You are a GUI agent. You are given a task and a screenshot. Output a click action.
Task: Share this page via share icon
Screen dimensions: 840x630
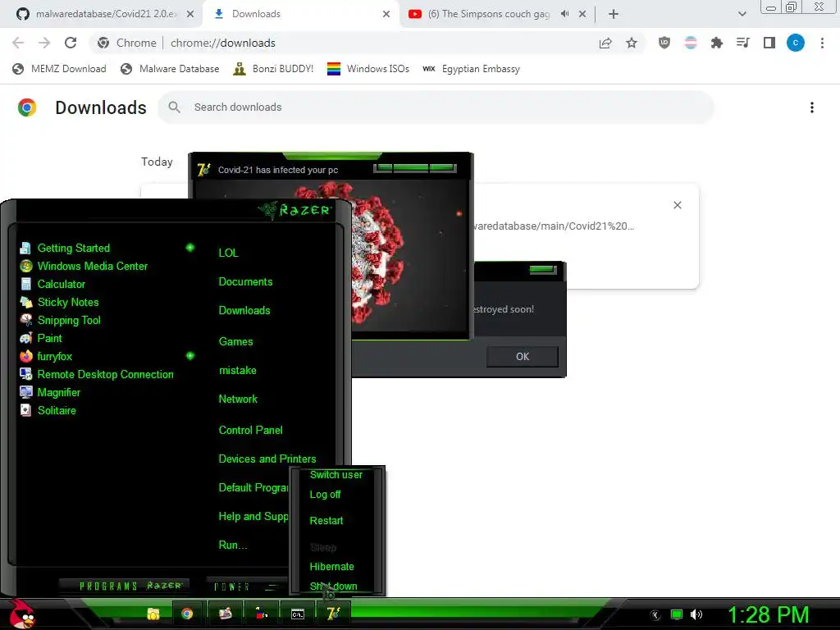click(605, 43)
